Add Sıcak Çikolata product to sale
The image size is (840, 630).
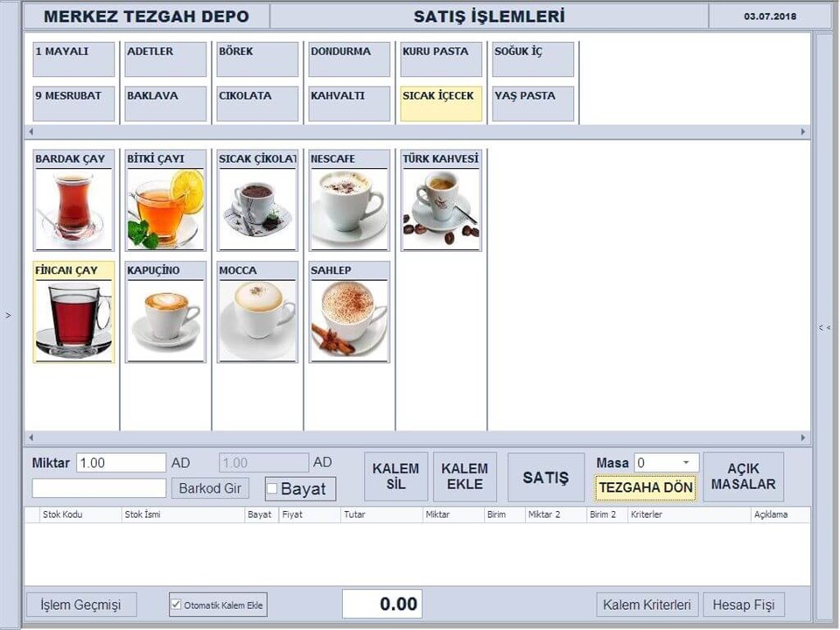[x=257, y=208]
